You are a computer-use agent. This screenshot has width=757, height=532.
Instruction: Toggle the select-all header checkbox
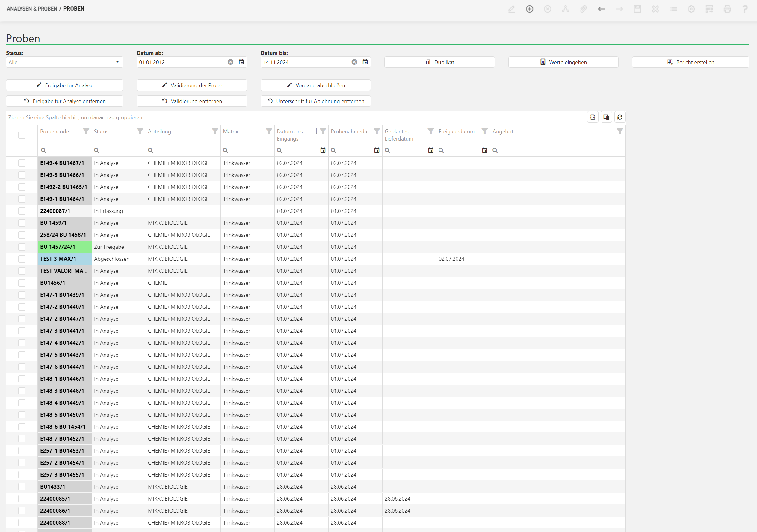(x=22, y=135)
